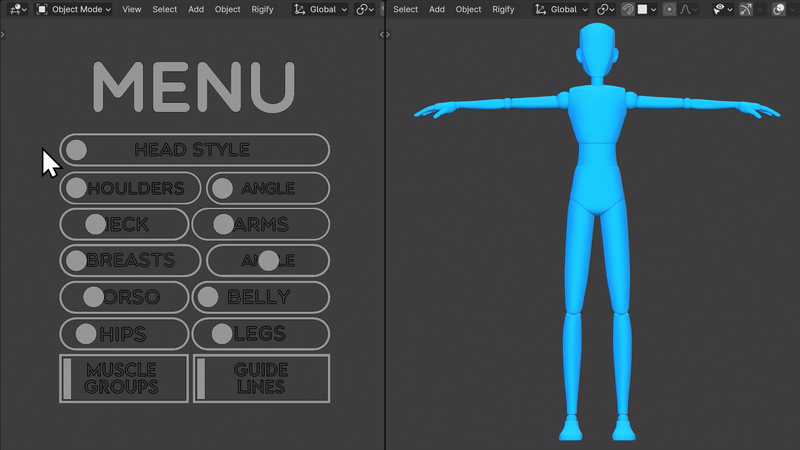800x450 pixels.
Task: Adjust the ANGLE slider beside SHOULDERS
Action: (268, 188)
